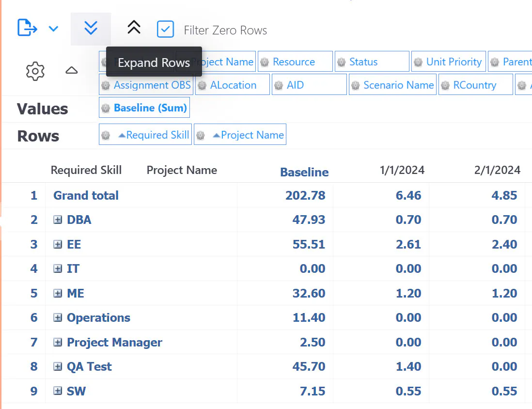Click gear icon on Unit Priority chip
The image size is (532, 409).
pos(418,62)
